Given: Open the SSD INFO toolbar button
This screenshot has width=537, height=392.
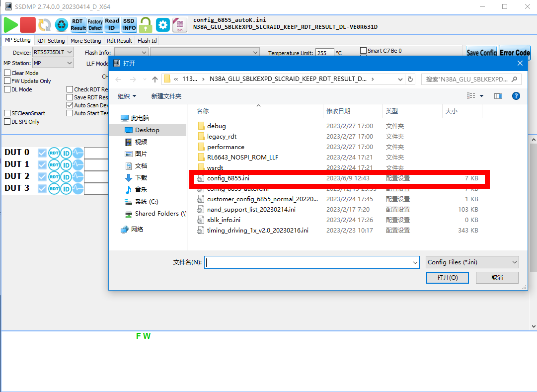Looking at the screenshot, I should pyautogui.click(x=129, y=24).
